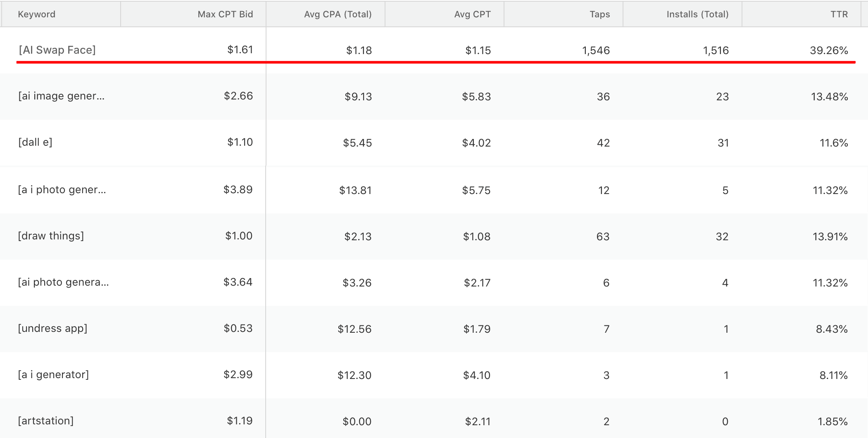Open the [a i generator] keyword
The image size is (868, 438).
tap(52, 375)
